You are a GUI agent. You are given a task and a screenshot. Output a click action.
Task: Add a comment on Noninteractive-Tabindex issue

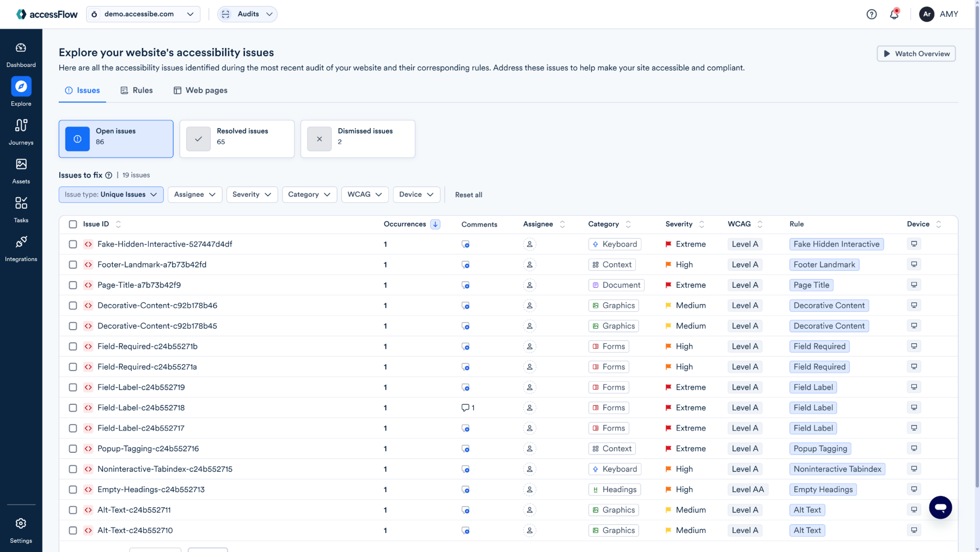coord(465,469)
